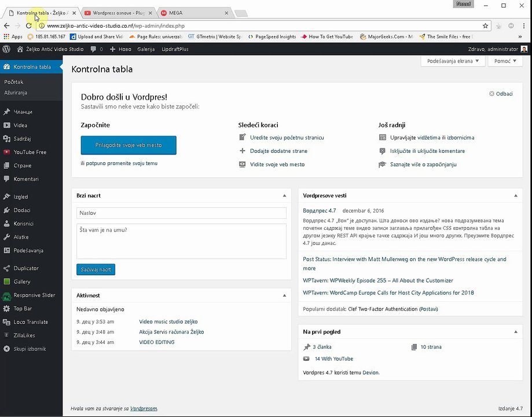532x417 pixels.
Task: Click the Responsive Slider icon in sidebar
Action: click(x=6, y=296)
